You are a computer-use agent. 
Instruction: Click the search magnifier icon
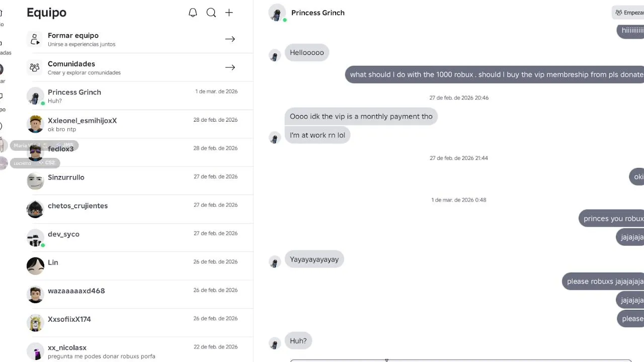pos(211,13)
